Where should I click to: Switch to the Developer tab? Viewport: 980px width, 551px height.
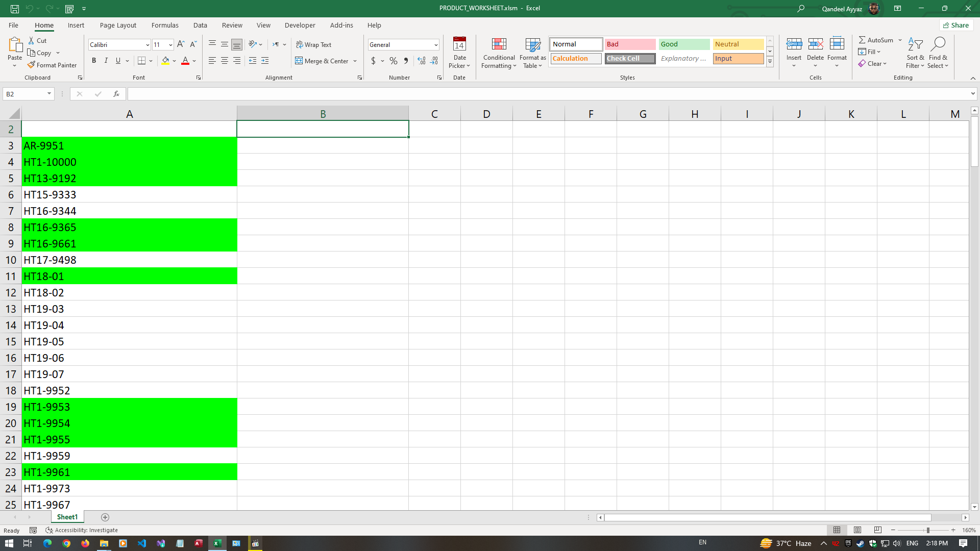pos(300,25)
